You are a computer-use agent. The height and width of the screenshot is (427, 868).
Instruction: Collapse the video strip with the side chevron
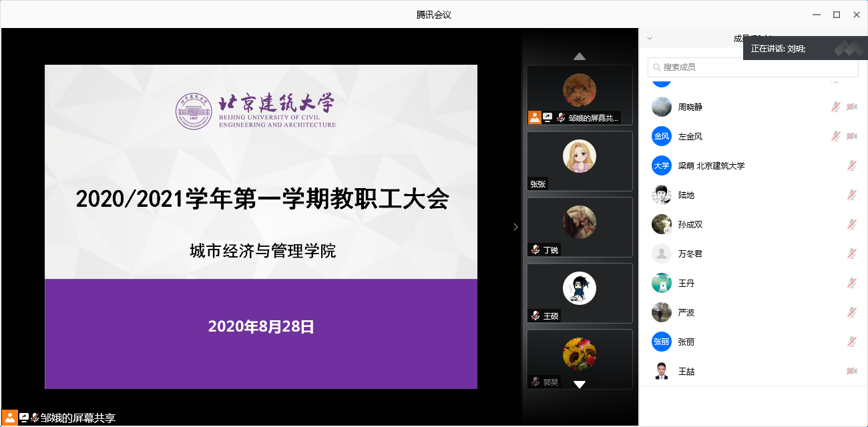515,227
